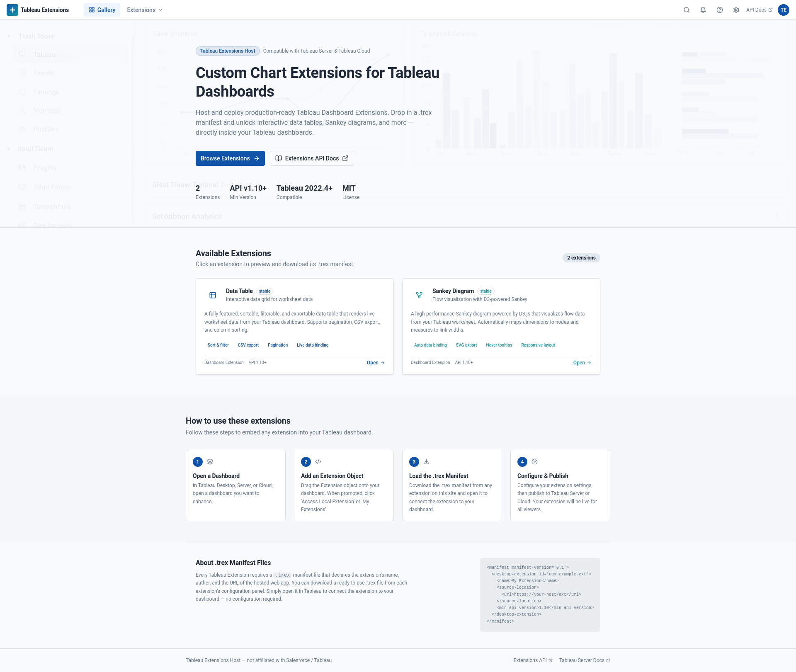Open notifications bell icon
The width and height of the screenshot is (796, 672).
[703, 10]
